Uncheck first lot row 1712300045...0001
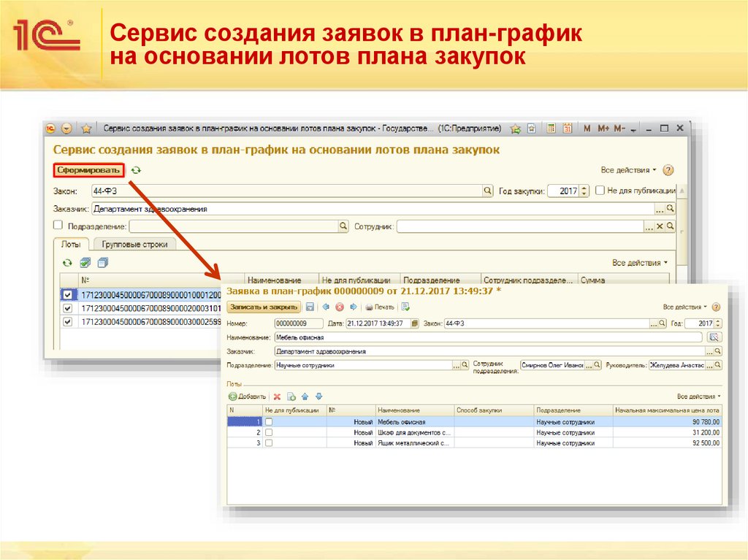 pos(68,295)
